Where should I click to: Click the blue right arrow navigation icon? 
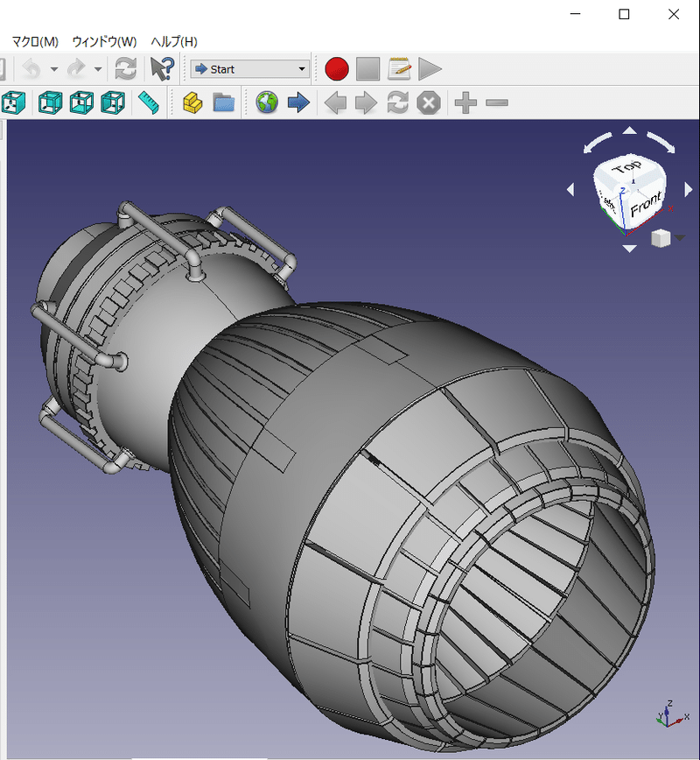coord(298,102)
